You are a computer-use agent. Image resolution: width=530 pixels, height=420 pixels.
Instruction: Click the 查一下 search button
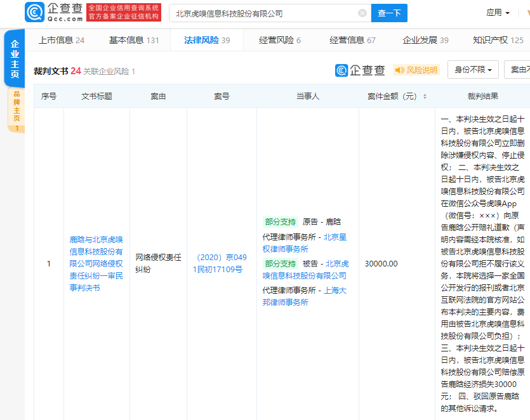coord(389,13)
